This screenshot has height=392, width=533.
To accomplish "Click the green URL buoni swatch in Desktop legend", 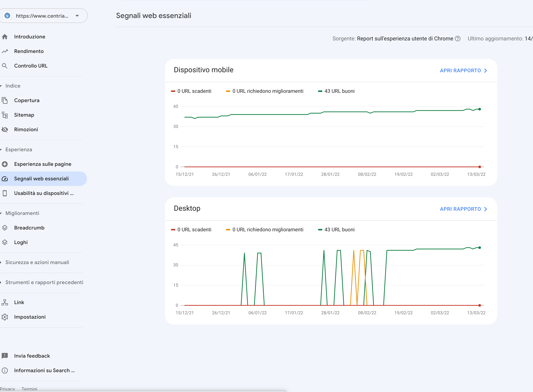I will (x=320, y=230).
